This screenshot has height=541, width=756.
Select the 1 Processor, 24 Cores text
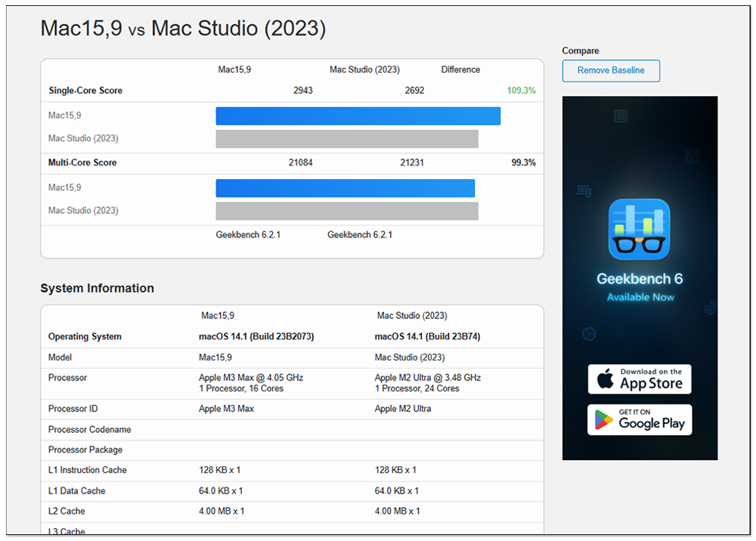coord(417,389)
